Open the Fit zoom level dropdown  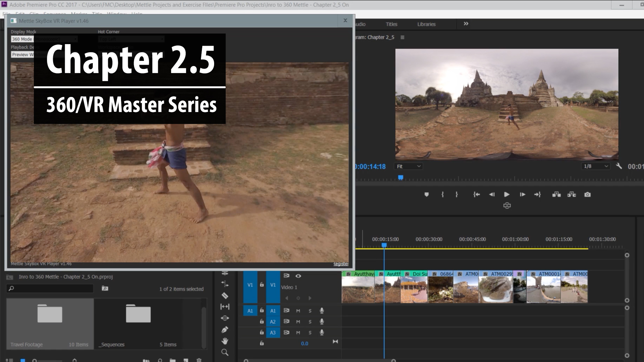(x=408, y=166)
